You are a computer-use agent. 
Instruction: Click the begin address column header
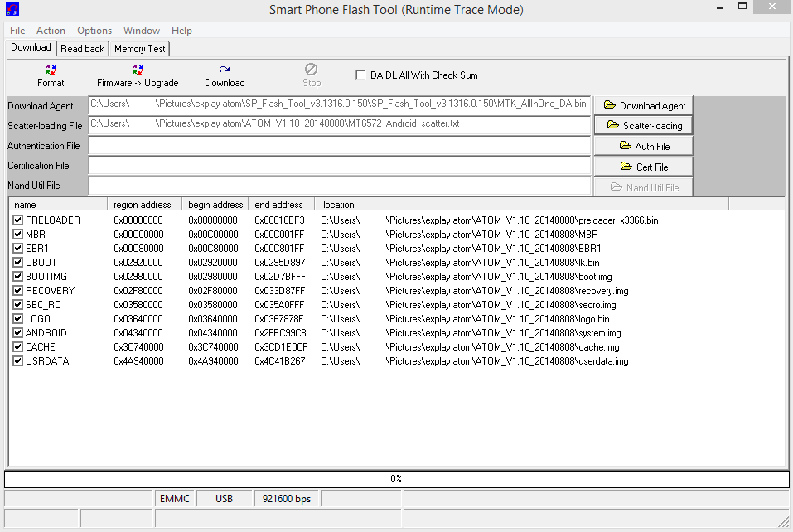(215, 205)
